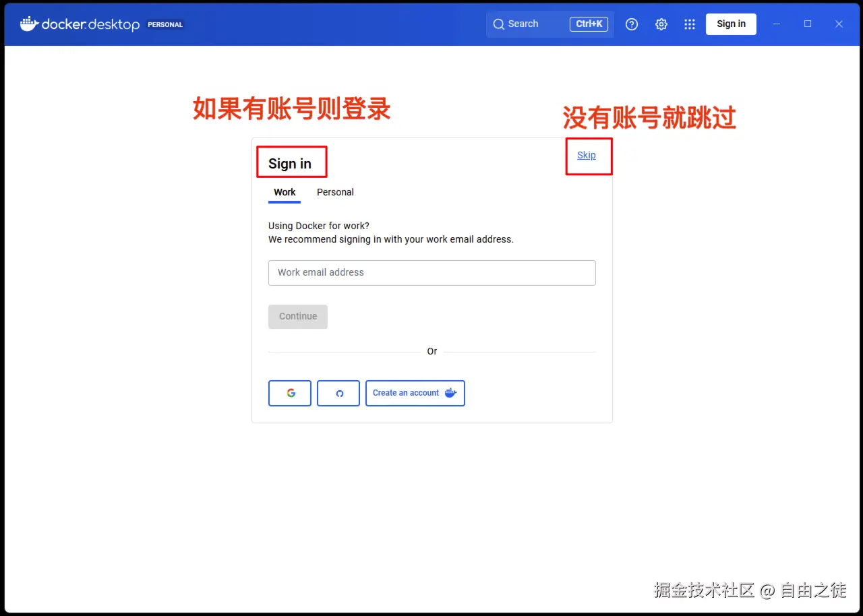The width and height of the screenshot is (863, 616).
Task: Click the Ctrl+K shortcut badge
Action: 589,24
